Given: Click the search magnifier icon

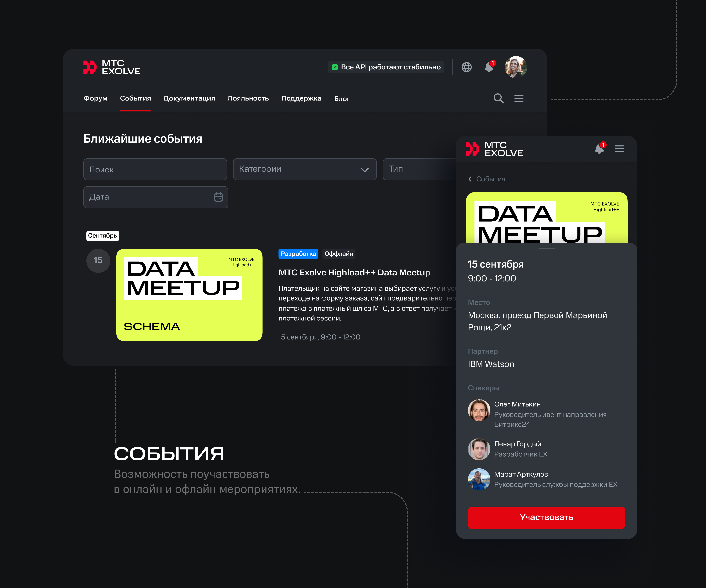Looking at the screenshot, I should pos(498,98).
